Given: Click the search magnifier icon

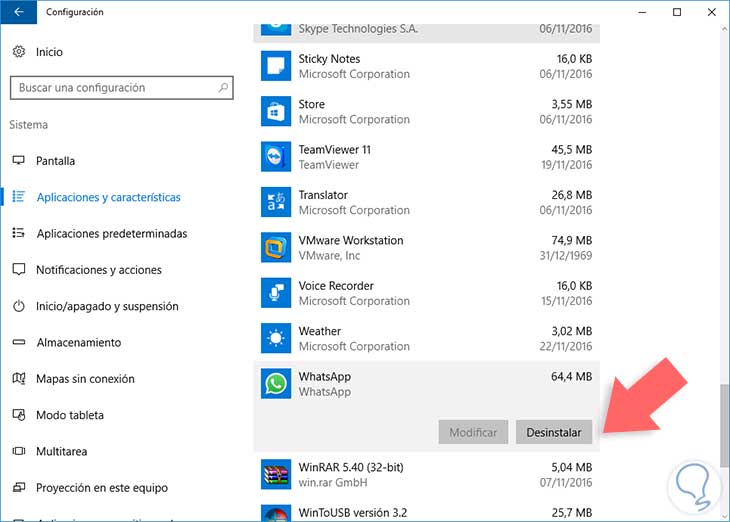Looking at the screenshot, I should 223,88.
